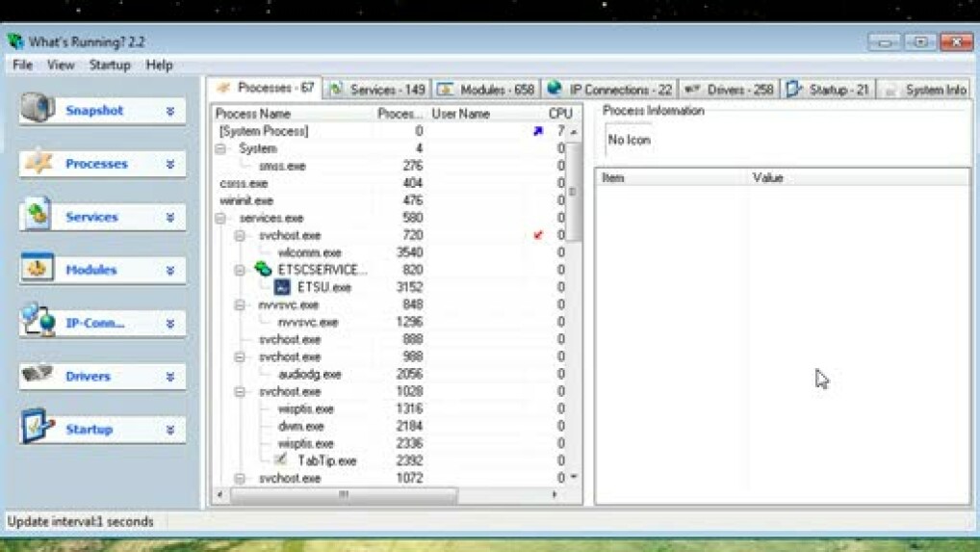
Task: Click the Services icon in sidebar
Action: click(37, 215)
